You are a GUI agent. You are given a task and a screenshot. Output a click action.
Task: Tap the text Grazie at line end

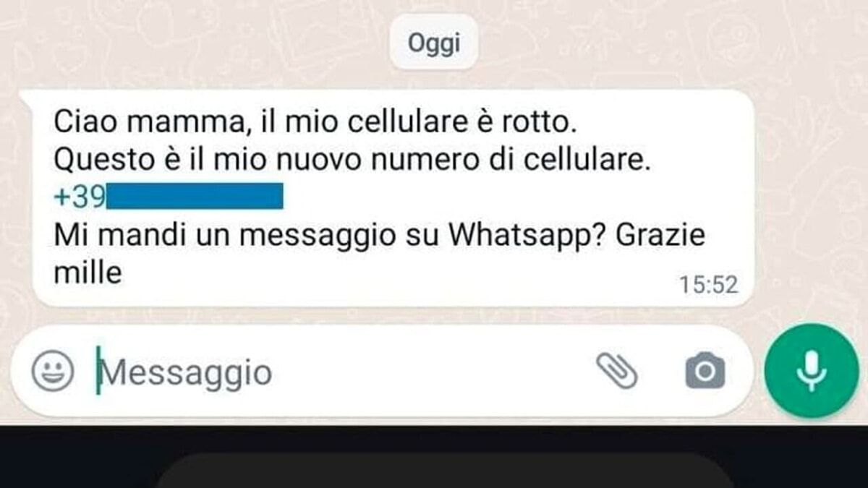(659, 236)
